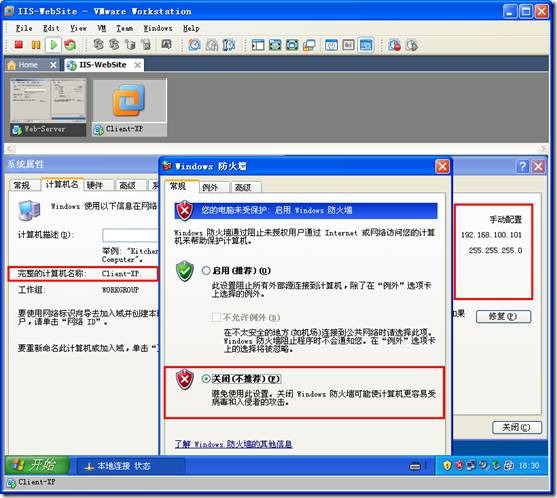
Task: Click the keyboard language bar icon
Action: tap(415, 466)
